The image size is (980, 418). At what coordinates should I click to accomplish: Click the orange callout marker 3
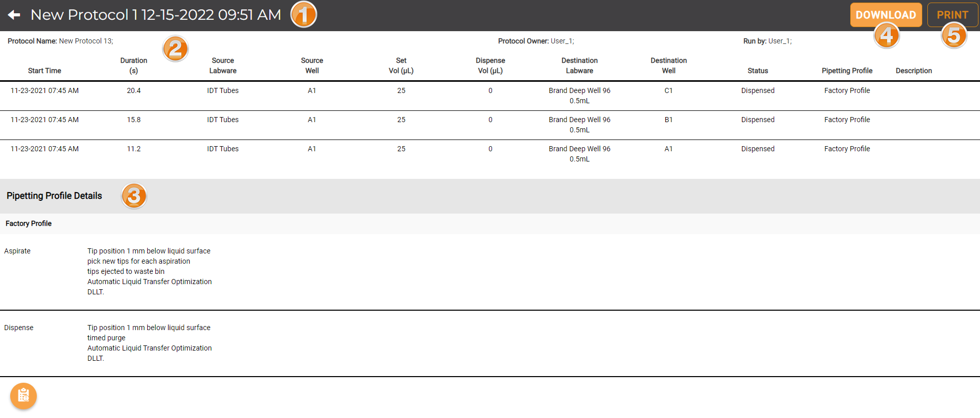pos(134,196)
